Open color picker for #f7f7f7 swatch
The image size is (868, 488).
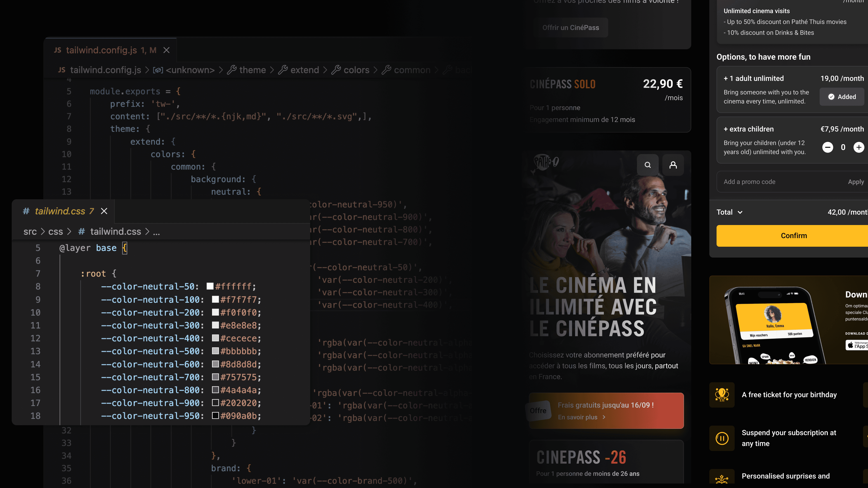[x=215, y=299]
